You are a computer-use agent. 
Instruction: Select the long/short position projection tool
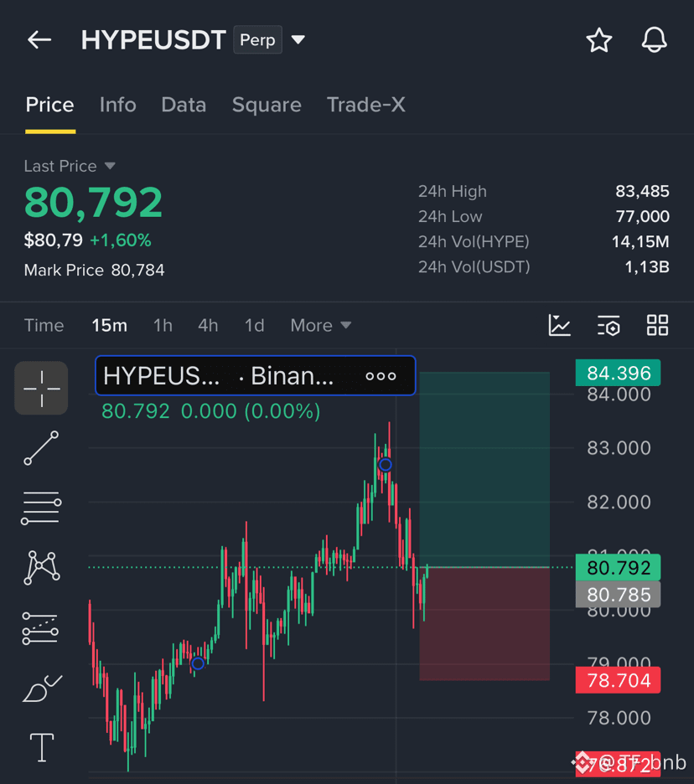point(40,628)
